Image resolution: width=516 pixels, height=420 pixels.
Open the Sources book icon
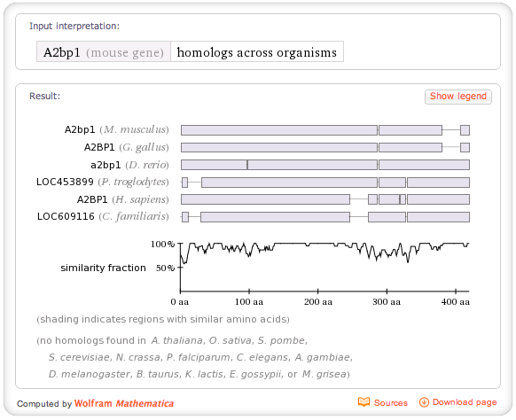click(364, 402)
